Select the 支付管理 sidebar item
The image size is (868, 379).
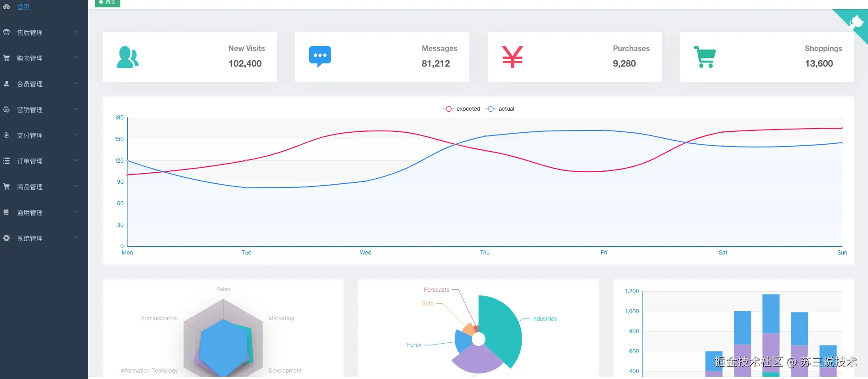pos(30,136)
